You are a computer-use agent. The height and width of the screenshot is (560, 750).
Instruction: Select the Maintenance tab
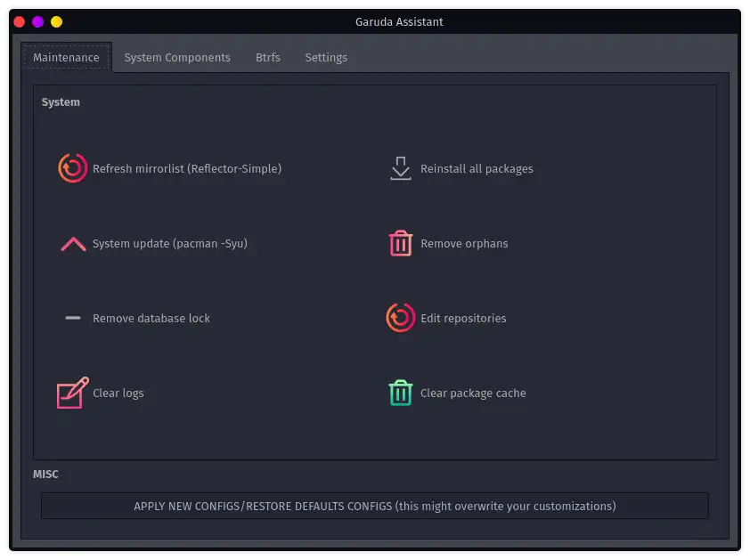coord(66,58)
